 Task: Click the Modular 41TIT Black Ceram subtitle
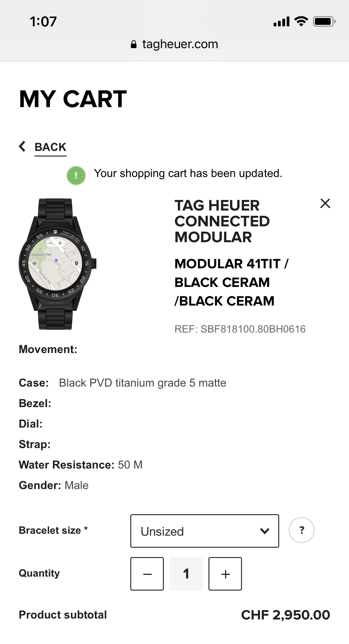[231, 282]
